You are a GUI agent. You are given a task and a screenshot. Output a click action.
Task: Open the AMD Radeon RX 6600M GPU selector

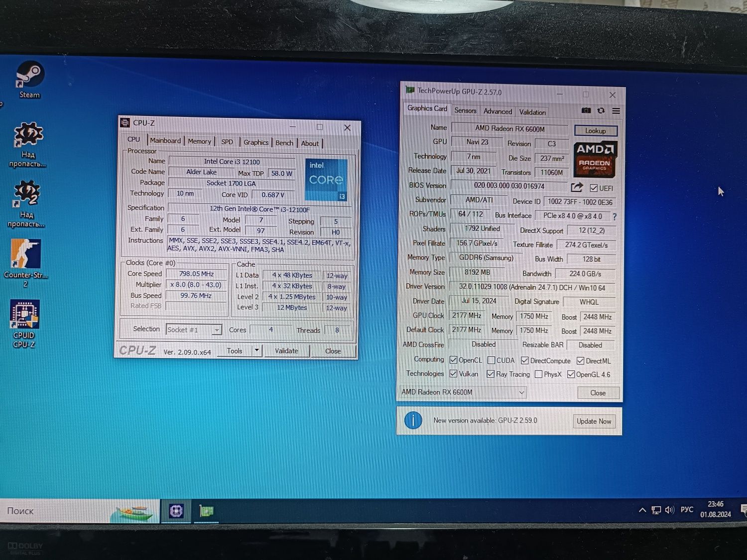[x=463, y=392]
